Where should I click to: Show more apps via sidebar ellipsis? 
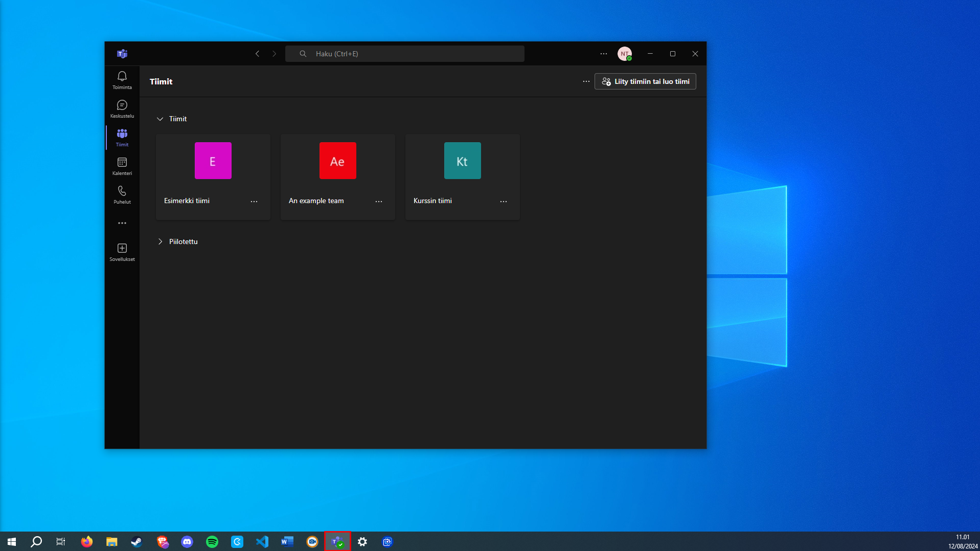(x=122, y=223)
